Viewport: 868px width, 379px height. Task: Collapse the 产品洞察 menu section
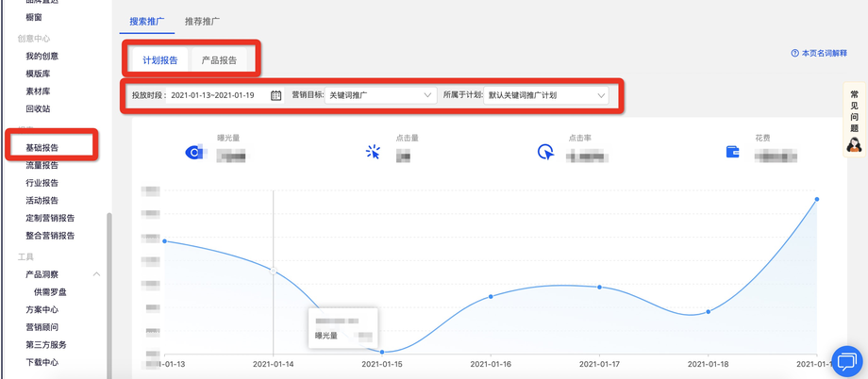point(96,274)
